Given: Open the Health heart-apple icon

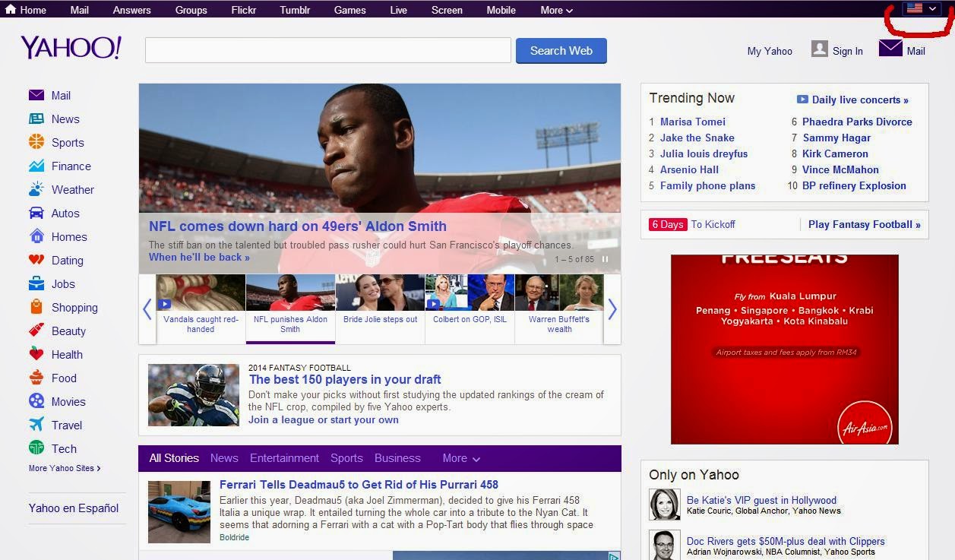Looking at the screenshot, I should [36, 353].
